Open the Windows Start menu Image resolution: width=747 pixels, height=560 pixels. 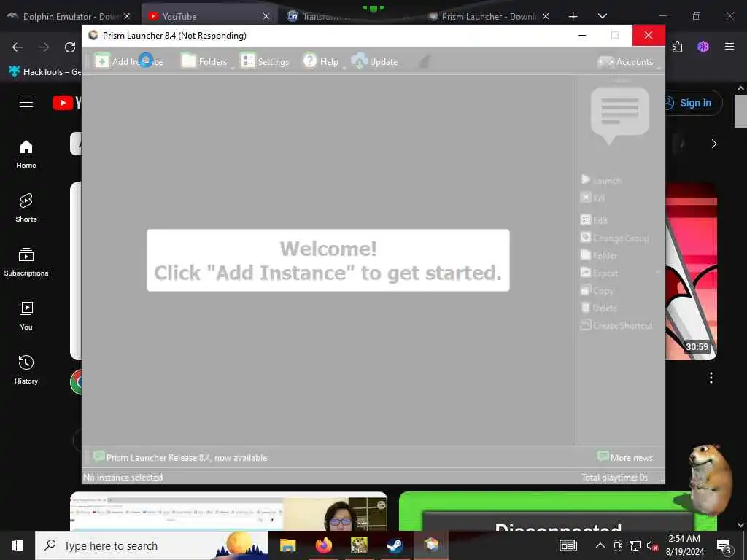18,545
